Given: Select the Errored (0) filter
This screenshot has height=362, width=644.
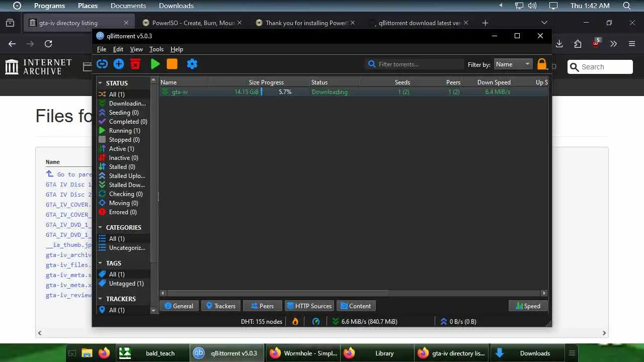Looking at the screenshot, I should point(123,212).
